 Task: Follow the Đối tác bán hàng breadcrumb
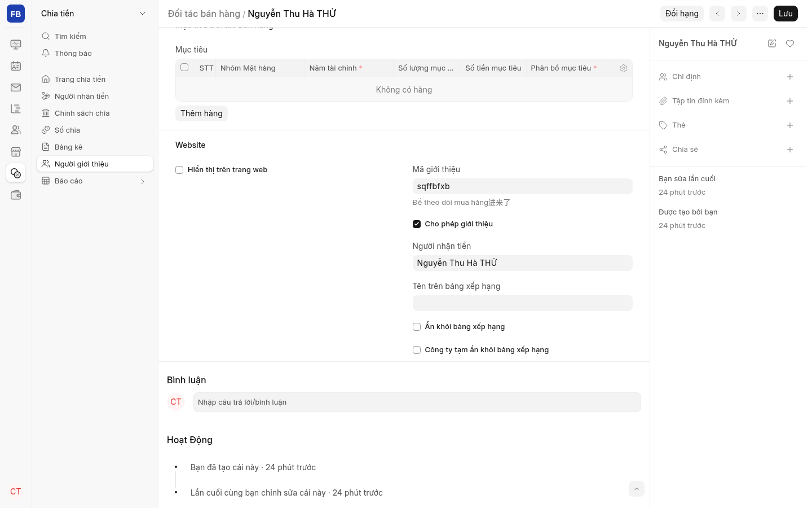click(204, 14)
